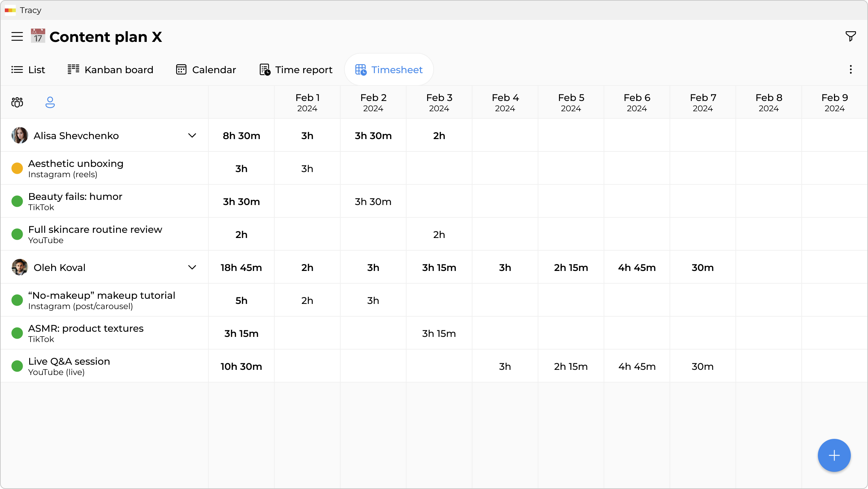Select the group-by-team icon above the timesheet

coord(17,102)
